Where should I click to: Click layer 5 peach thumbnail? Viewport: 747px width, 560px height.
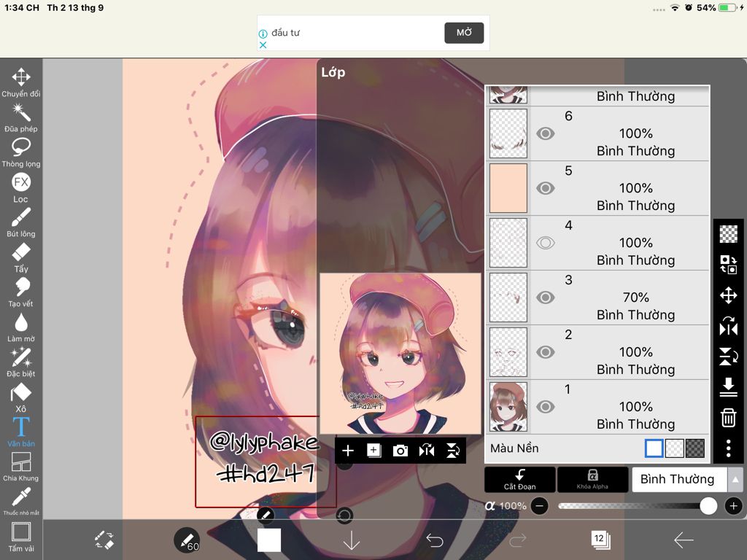(508, 188)
